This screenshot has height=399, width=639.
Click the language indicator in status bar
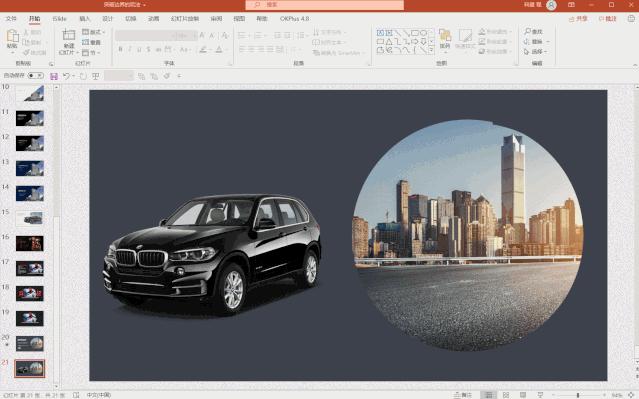tap(99, 395)
